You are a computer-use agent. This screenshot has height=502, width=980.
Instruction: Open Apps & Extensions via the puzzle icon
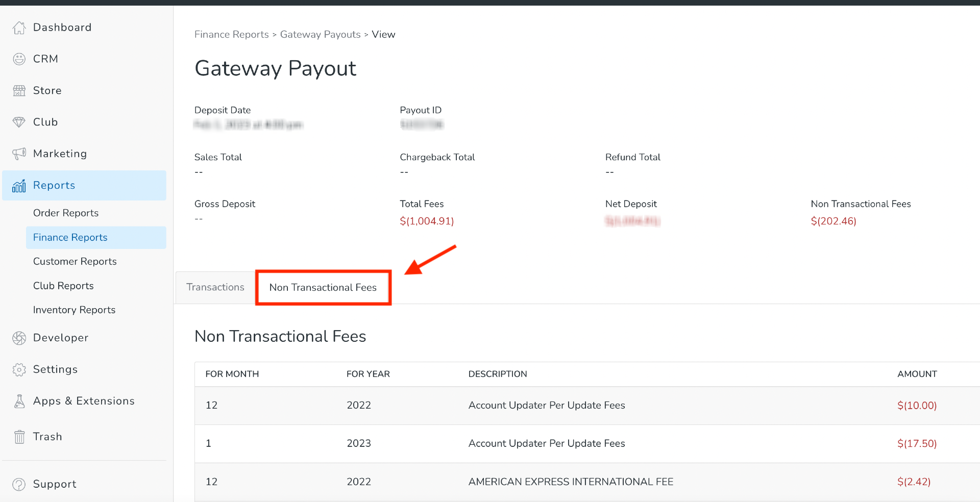tap(19, 401)
